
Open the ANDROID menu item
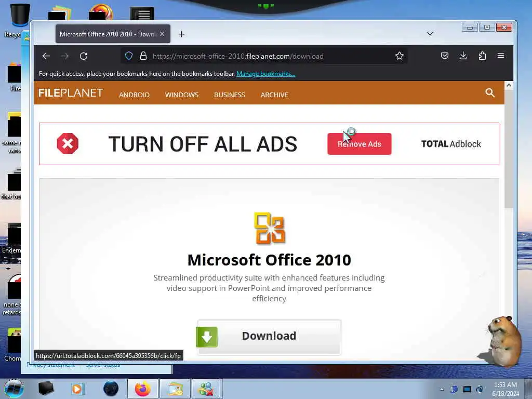[x=134, y=95]
